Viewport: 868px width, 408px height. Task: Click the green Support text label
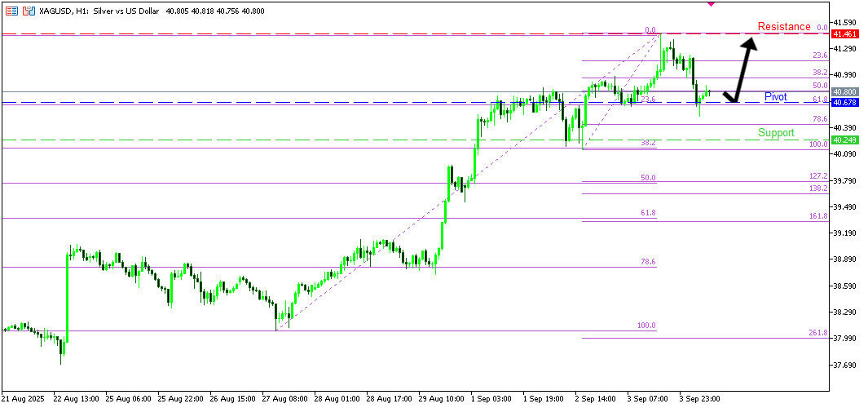click(x=775, y=132)
